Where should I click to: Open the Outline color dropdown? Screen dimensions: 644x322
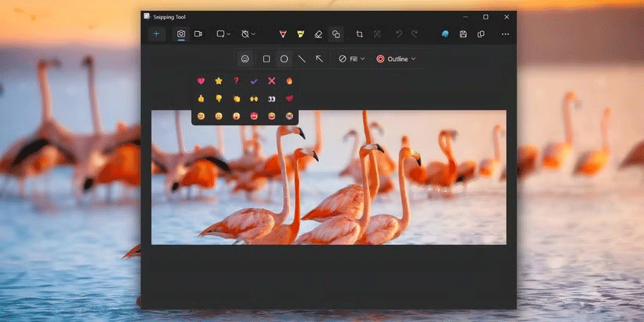(x=395, y=58)
